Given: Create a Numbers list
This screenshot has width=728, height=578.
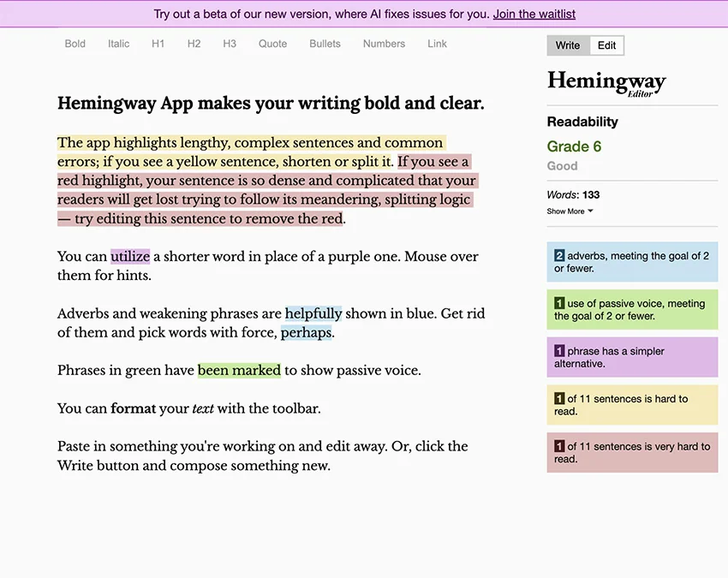Looking at the screenshot, I should tap(384, 44).
